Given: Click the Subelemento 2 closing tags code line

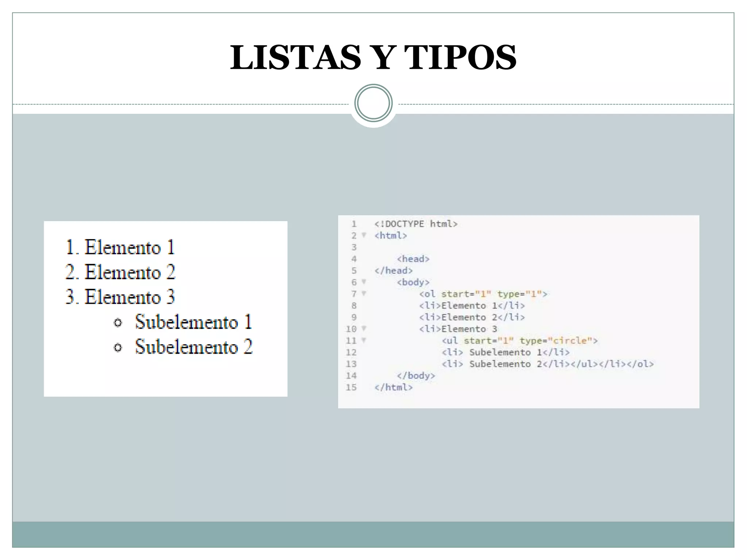Looking at the screenshot, I should [x=548, y=364].
